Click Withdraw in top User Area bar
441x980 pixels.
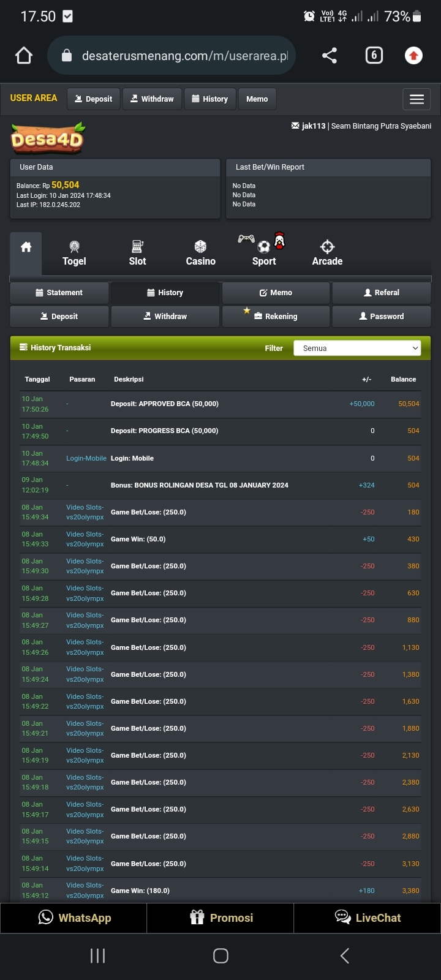[152, 99]
